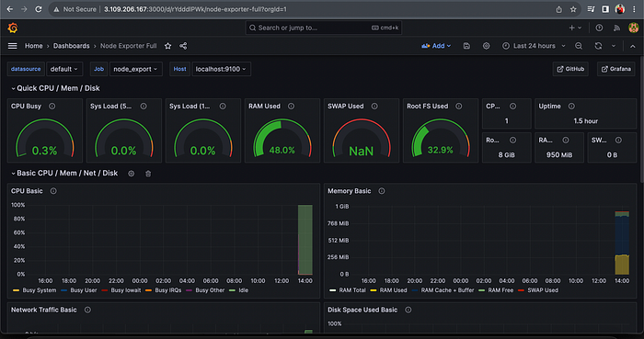
Task: Click the CPU Basic panel title
Action: [x=27, y=191]
